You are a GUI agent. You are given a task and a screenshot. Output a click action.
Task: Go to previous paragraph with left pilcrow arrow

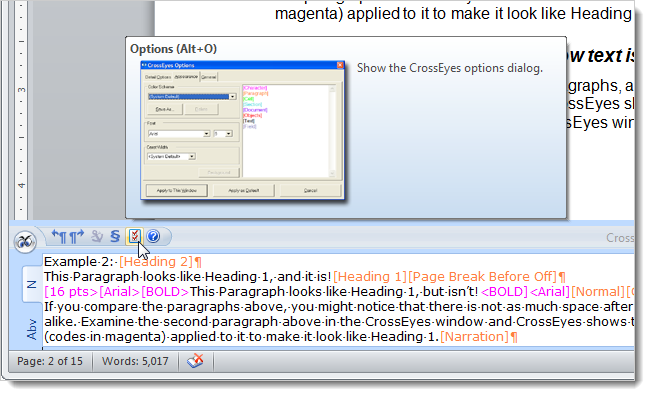click(x=59, y=236)
